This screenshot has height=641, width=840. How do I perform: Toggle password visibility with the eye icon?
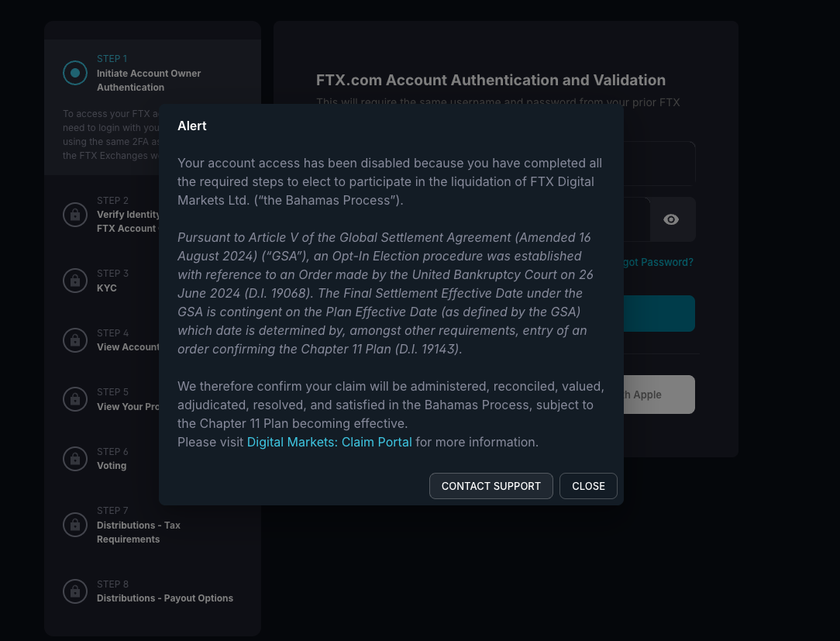(x=671, y=219)
